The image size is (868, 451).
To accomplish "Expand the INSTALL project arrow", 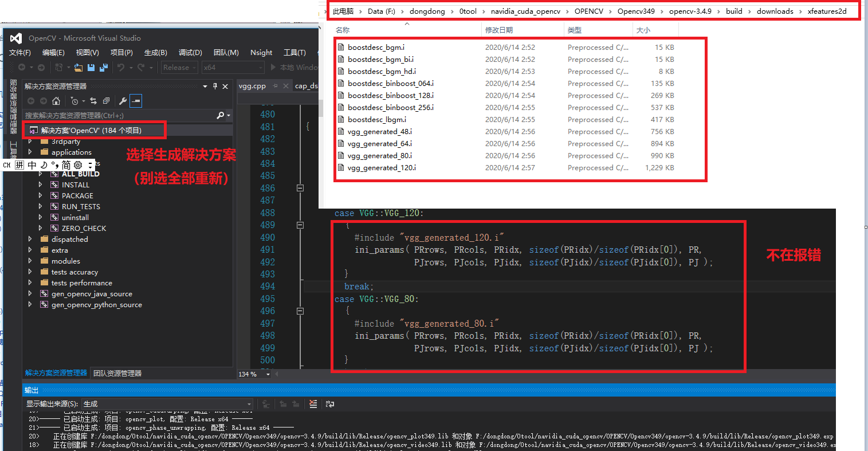I will tap(41, 185).
